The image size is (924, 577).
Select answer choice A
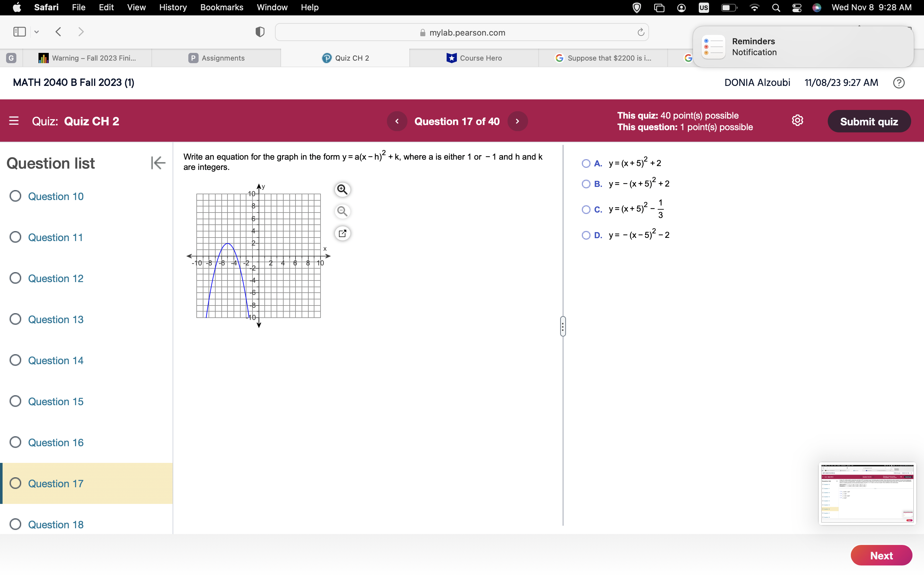pyautogui.click(x=586, y=163)
